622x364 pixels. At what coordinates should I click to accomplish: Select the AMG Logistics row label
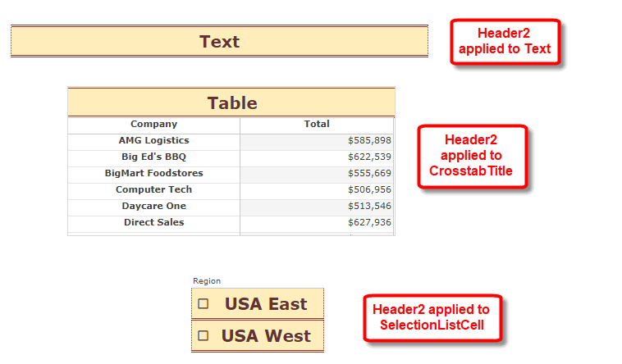pyautogui.click(x=153, y=141)
